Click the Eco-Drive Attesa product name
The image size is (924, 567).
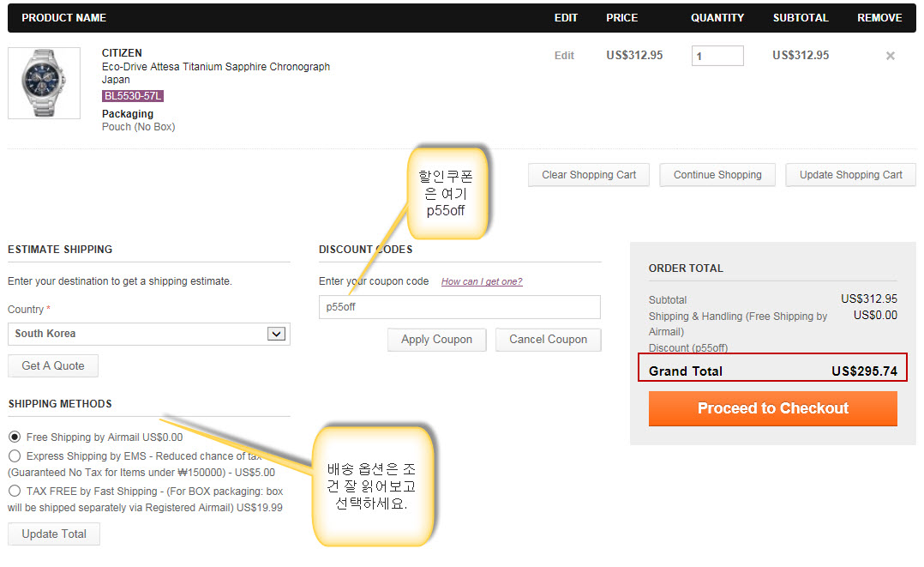click(x=215, y=67)
